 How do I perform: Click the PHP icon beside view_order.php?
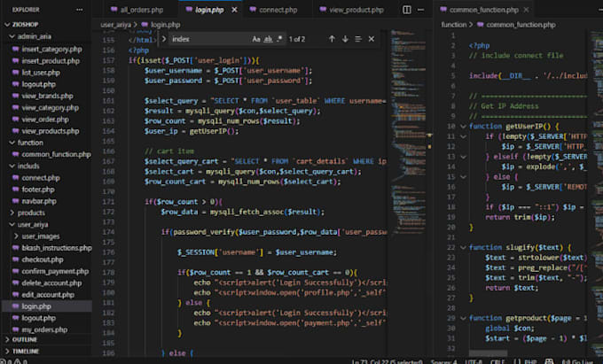pyautogui.click(x=15, y=120)
